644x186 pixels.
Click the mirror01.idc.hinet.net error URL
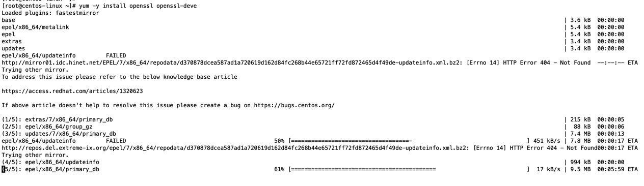tap(232, 63)
